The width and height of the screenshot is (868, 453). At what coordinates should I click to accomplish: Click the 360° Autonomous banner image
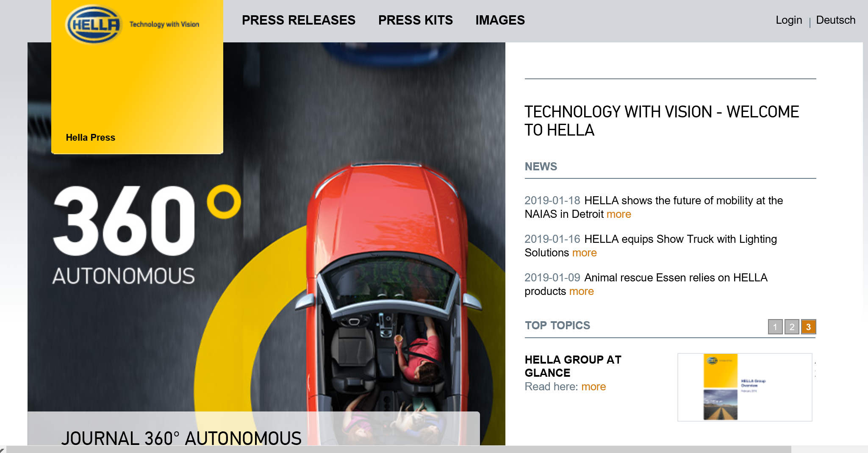(x=266, y=244)
